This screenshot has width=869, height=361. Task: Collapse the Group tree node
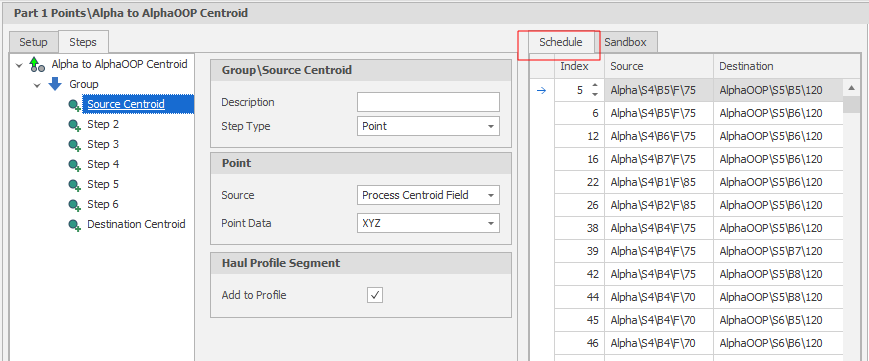(x=37, y=85)
